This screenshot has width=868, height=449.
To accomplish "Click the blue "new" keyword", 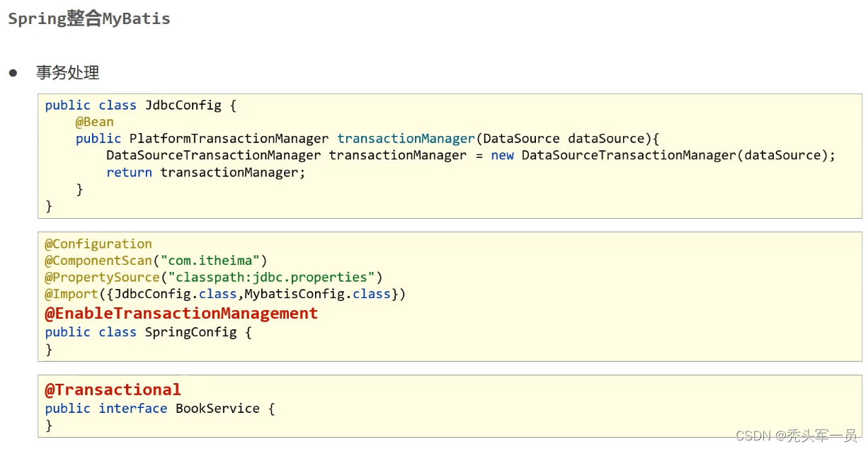I will [502, 155].
